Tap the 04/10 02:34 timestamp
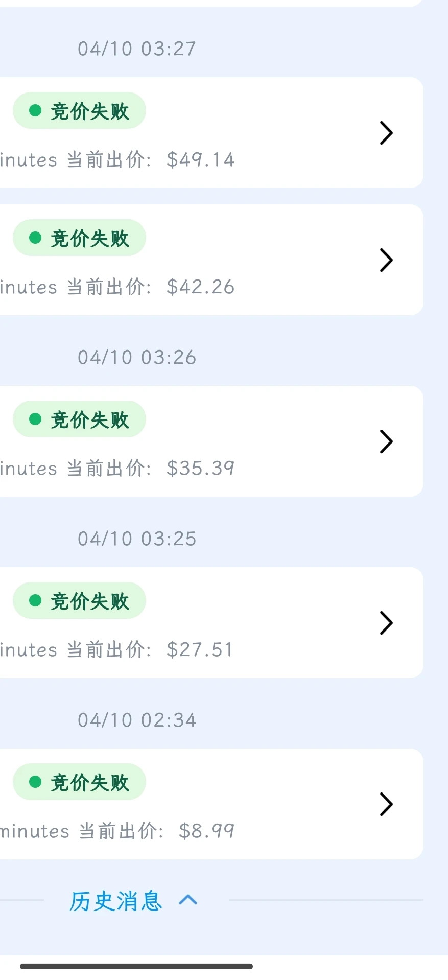448x980 pixels. click(x=137, y=720)
